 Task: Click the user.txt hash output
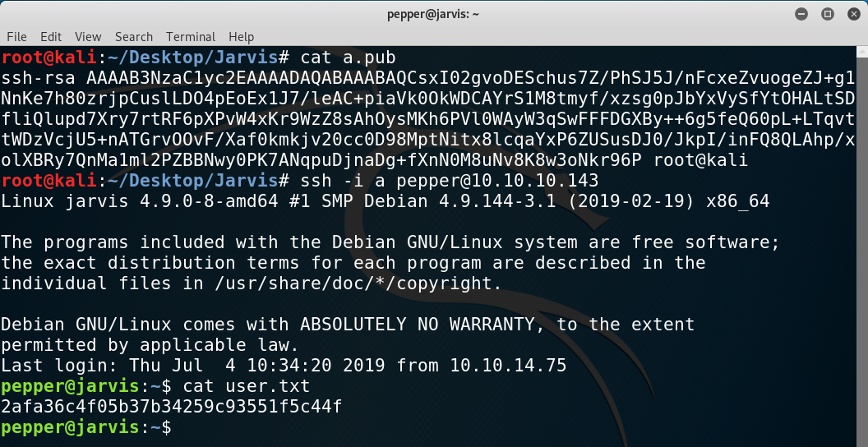tap(172, 408)
